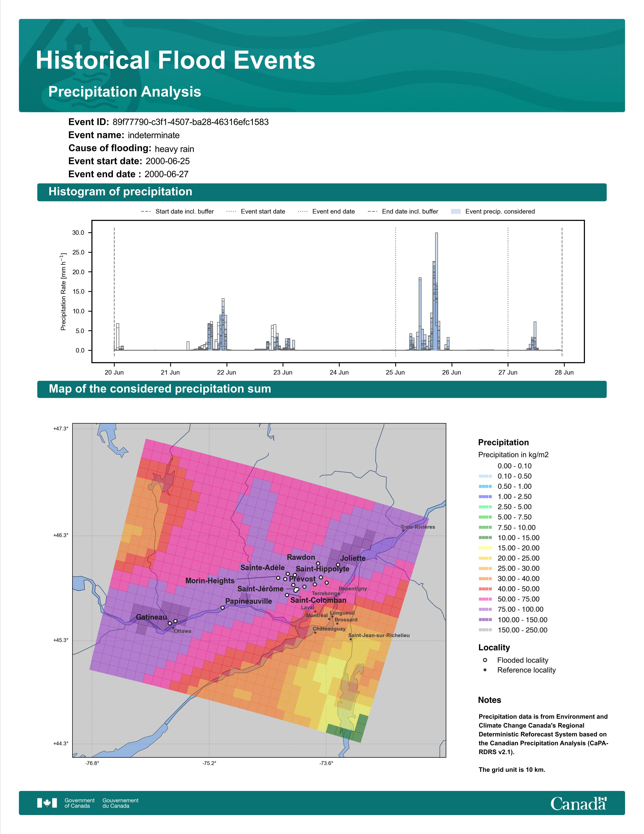Click the Event precip. considered legend swatch
The image size is (644, 834).
point(456,212)
